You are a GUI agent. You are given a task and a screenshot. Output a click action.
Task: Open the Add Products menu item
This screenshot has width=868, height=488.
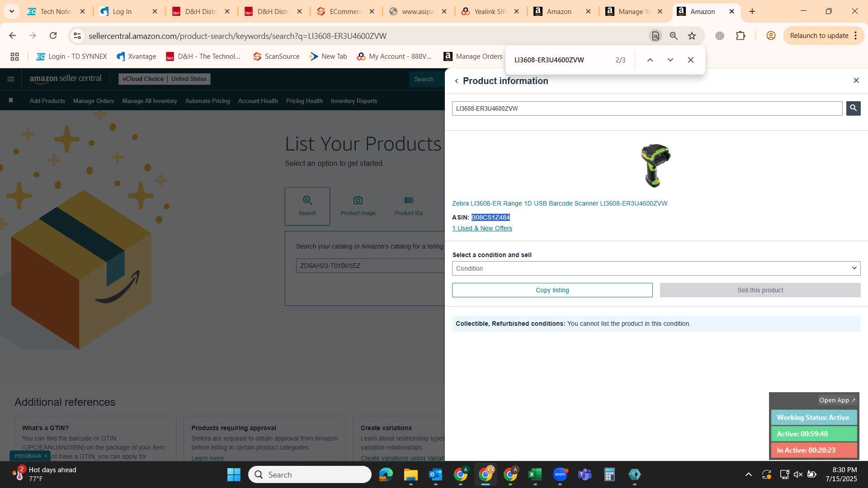[x=47, y=101]
